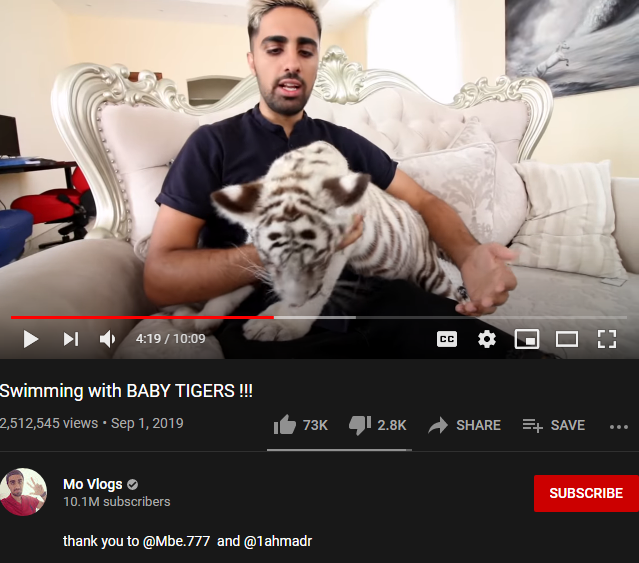This screenshot has height=563, width=639.
Task: Dislike the video with thumbs down
Action: tap(377, 425)
